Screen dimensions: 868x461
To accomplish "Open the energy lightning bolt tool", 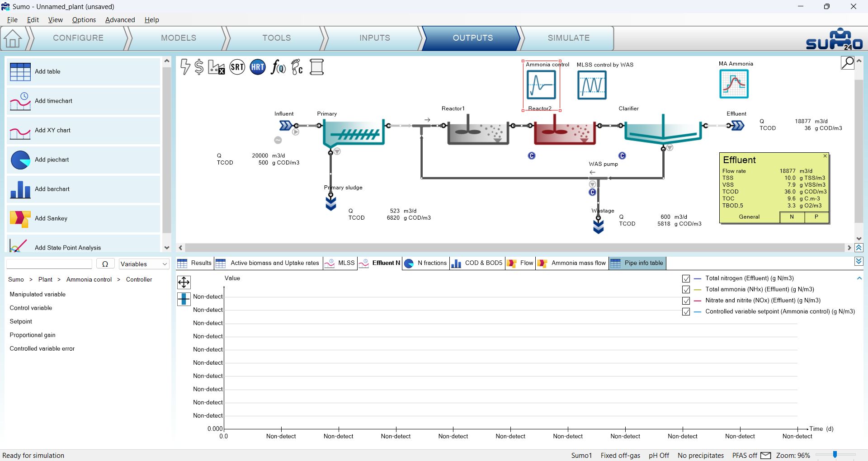I will tap(185, 67).
